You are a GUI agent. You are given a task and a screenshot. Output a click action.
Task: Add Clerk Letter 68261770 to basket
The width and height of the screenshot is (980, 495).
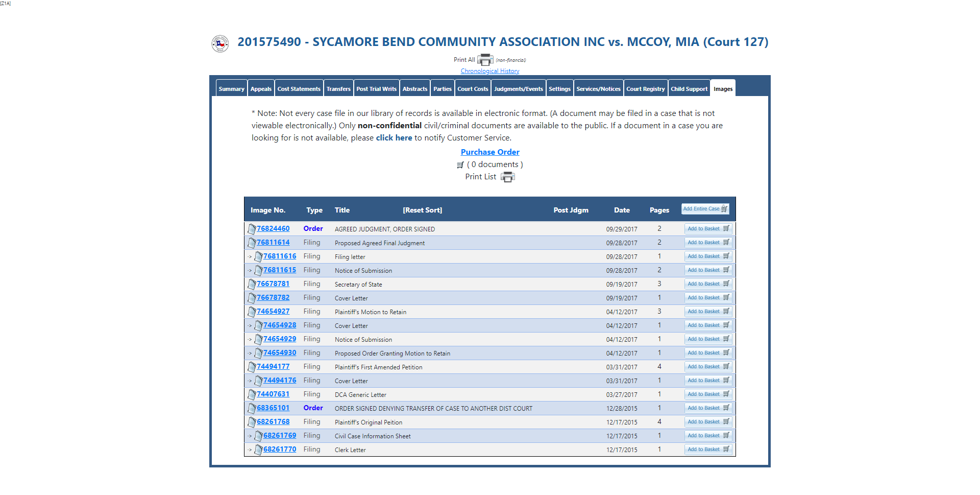click(708, 450)
